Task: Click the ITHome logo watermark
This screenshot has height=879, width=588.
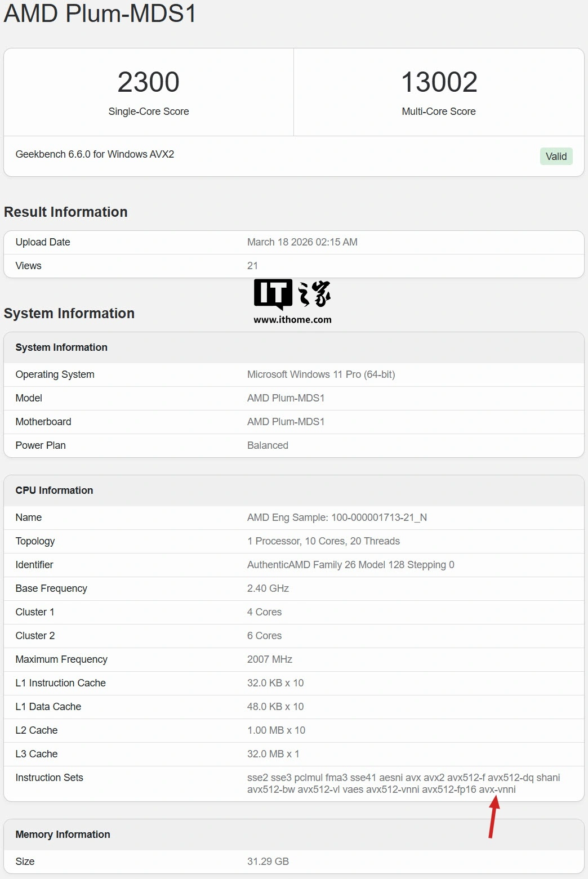Action: (292, 294)
